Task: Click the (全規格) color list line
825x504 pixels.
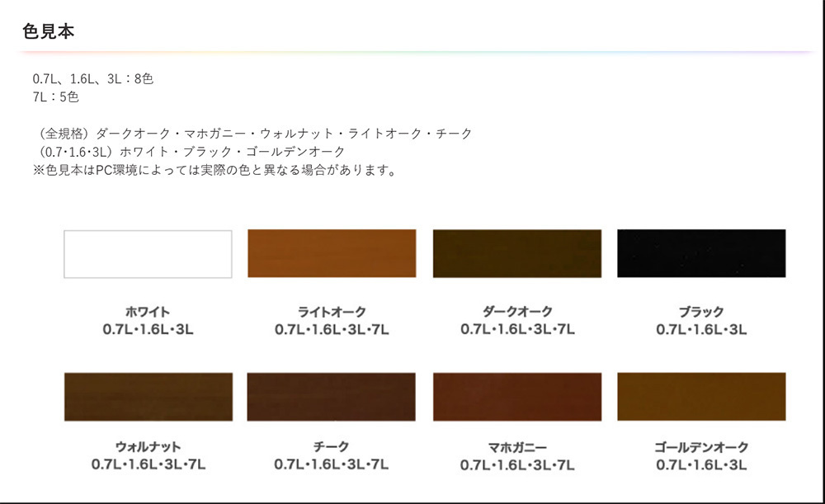Action: (x=254, y=134)
